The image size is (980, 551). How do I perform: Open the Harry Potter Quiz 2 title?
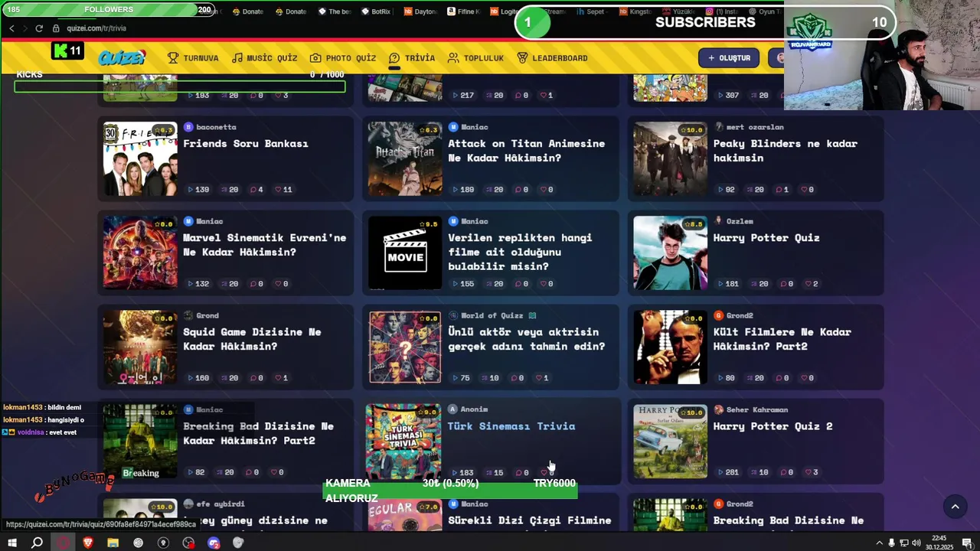point(773,426)
